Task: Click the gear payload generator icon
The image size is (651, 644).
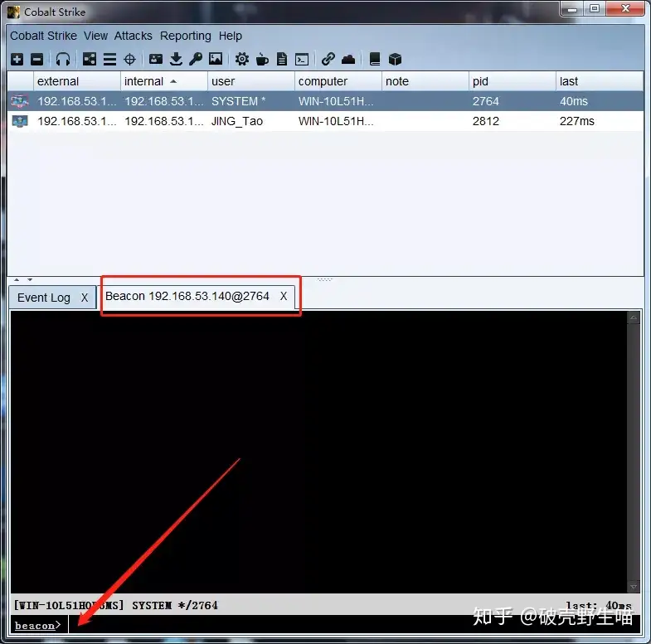Action: (x=242, y=59)
